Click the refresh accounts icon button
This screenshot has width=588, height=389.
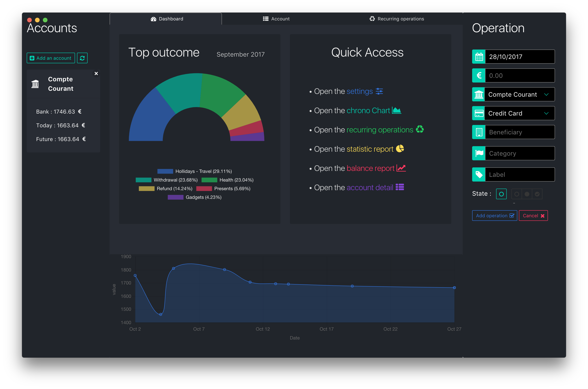[82, 58]
